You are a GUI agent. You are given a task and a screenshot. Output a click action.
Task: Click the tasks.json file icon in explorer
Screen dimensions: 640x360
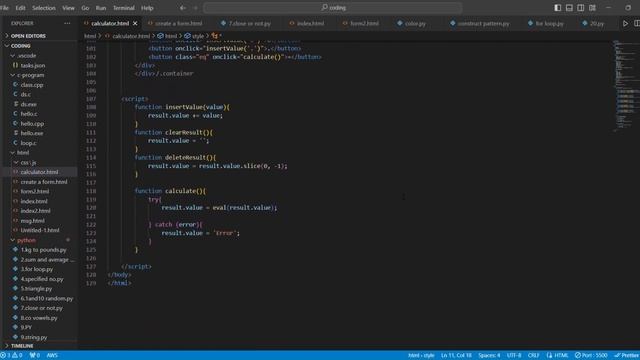click(15, 65)
